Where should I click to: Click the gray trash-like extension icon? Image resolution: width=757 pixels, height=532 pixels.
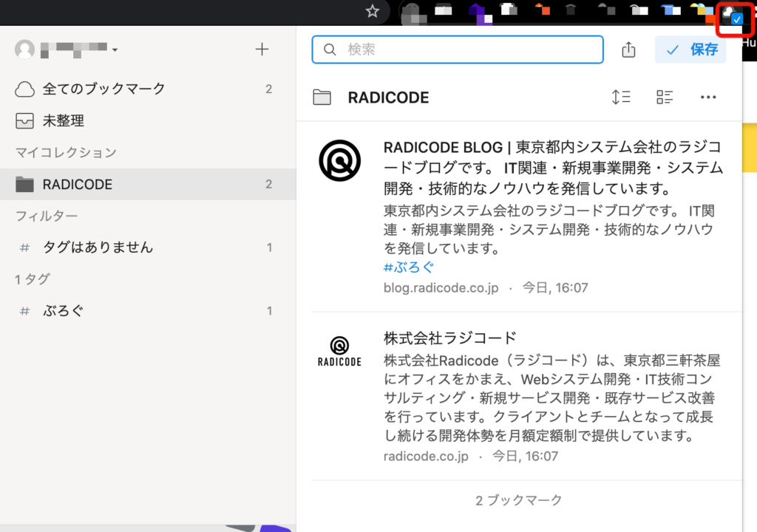point(571,9)
